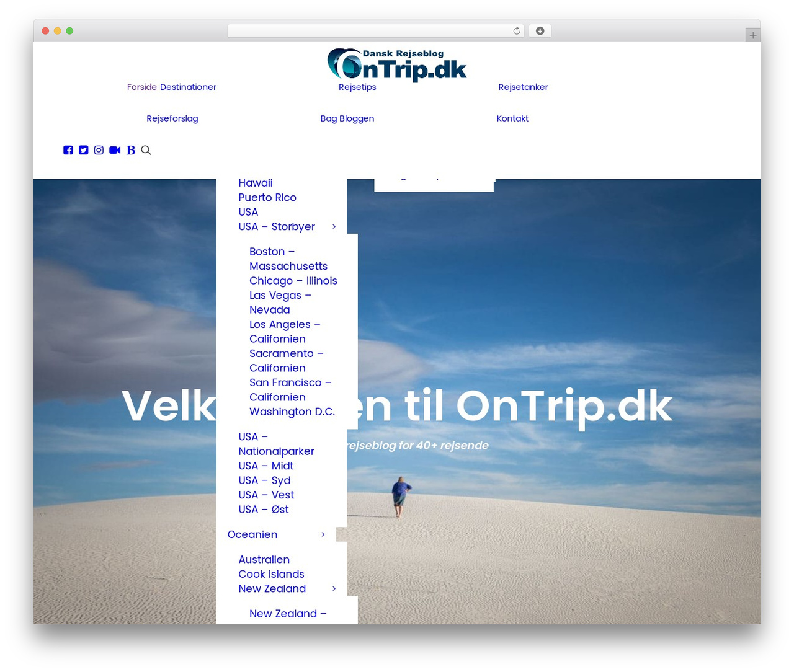Open the Rejsetips menu item
794x672 pixels.
click(x=357, y=87)
